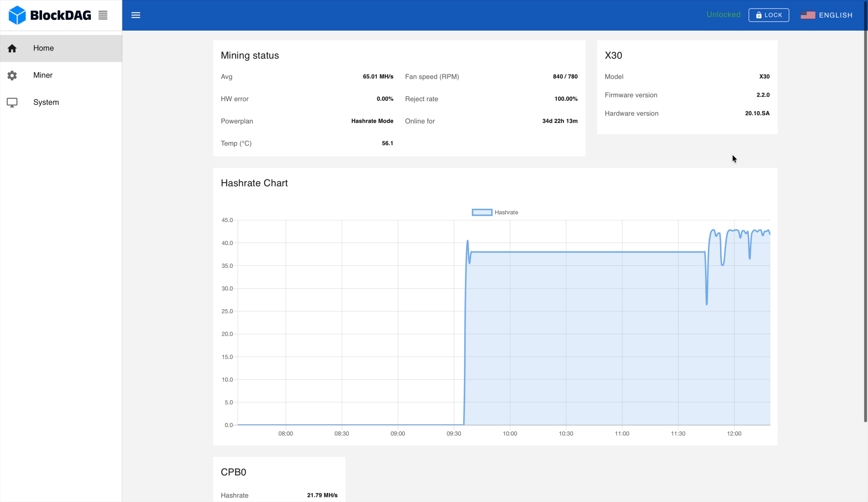Screen dimensions: 868x502
Task: Click the CPB0 board card
Action: (279, 479)
